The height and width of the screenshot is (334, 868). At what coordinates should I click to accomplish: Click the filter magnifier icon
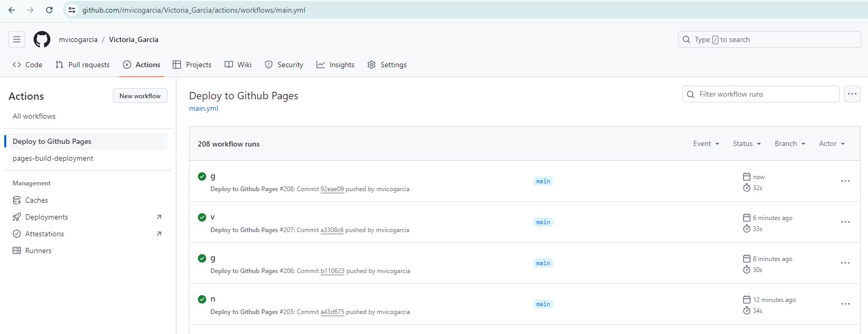pos(691,95)
